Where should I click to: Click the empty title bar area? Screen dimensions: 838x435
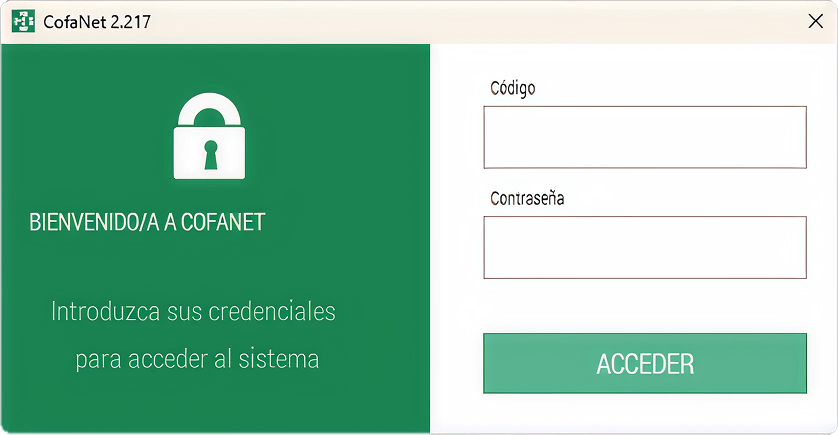coord(450,21)
